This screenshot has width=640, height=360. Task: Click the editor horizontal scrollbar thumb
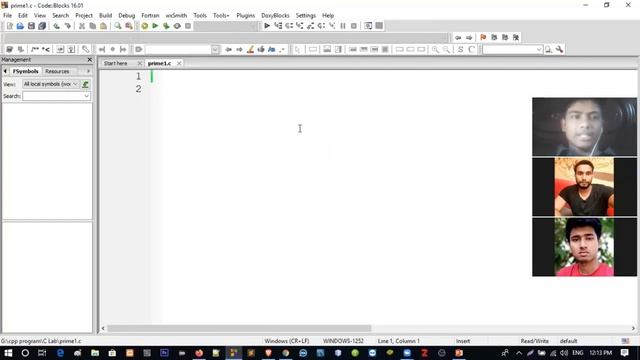pyautogui.click(x=239, y=328)
